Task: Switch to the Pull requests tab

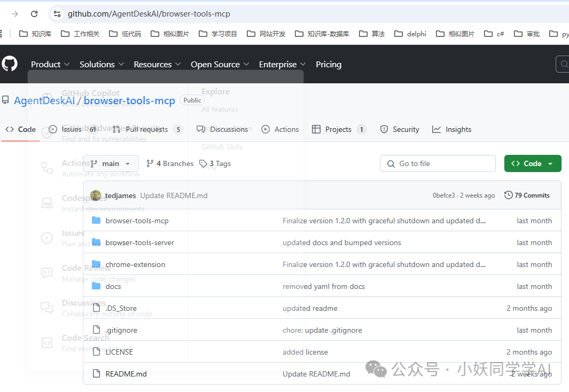Action: click(147, 129)
